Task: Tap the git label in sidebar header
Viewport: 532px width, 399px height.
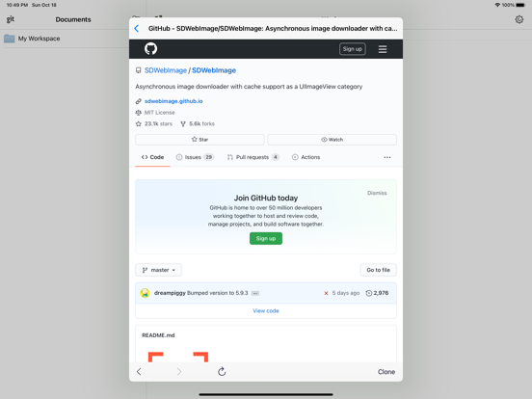Action: pyautogui.click(x=11, y=19)
